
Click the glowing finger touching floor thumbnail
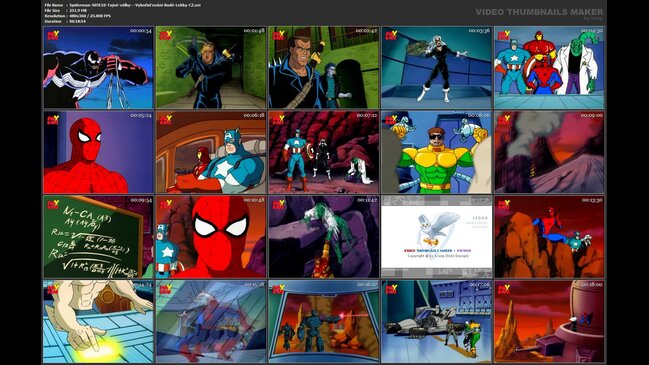tap(98, 321)
